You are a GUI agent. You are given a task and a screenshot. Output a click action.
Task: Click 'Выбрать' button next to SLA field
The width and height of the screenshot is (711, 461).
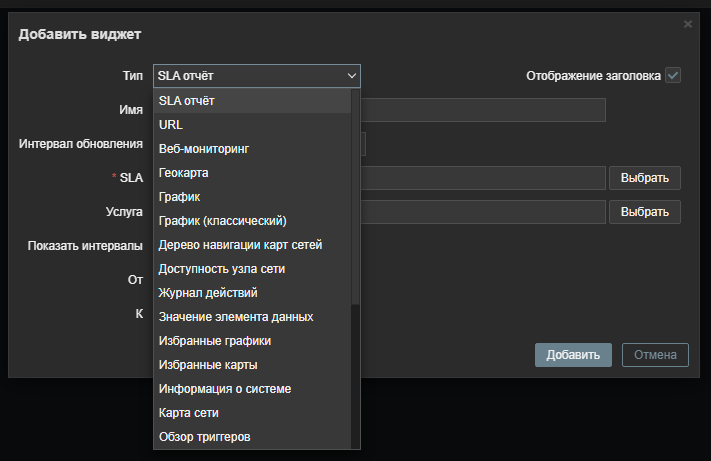click(x=644, y=178)
